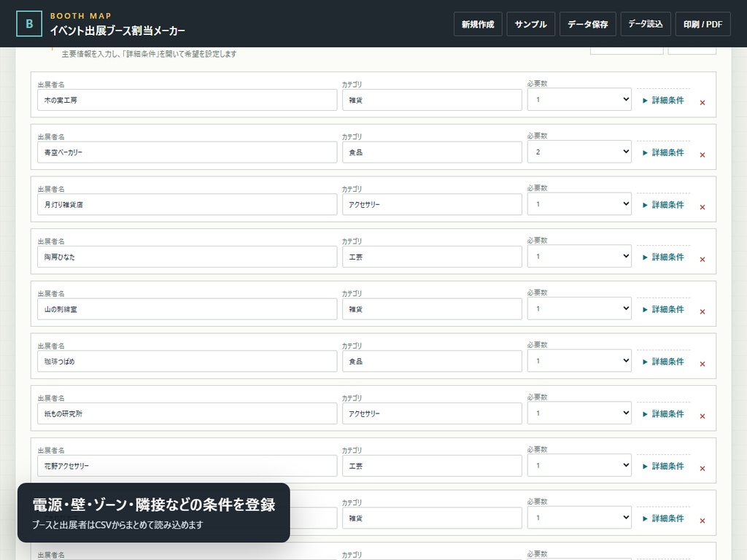Edit category field of 陶房ひなた row

click(x=432, y=257)
